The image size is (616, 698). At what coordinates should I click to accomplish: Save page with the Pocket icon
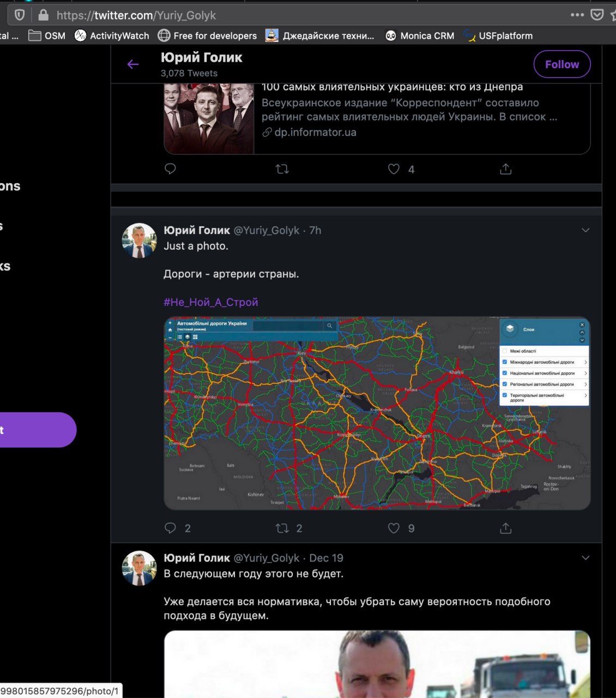597,15
